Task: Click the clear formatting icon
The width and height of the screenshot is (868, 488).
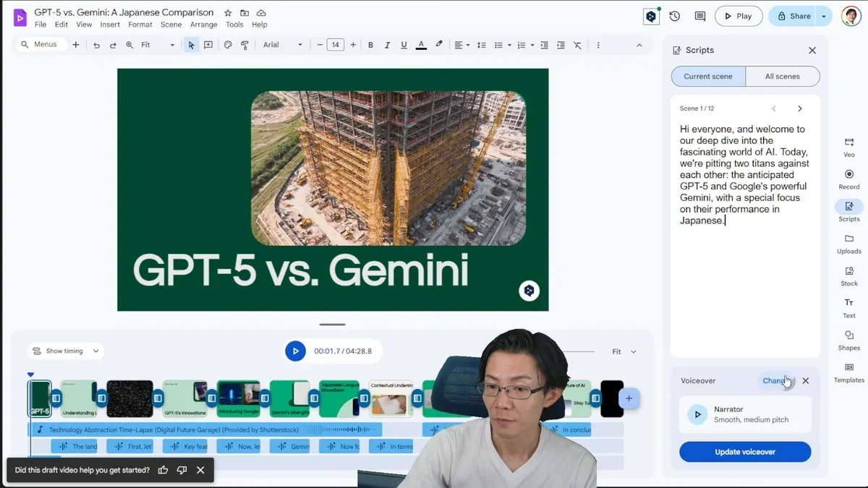Action: point(577,45)
